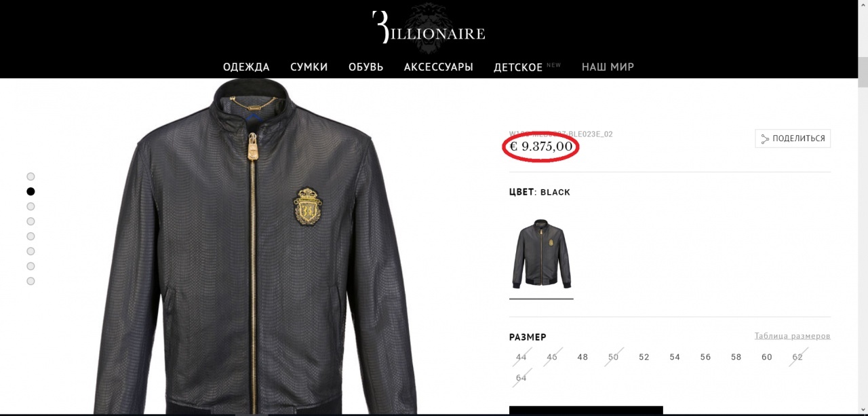Choose size 48

pos(583,357)
